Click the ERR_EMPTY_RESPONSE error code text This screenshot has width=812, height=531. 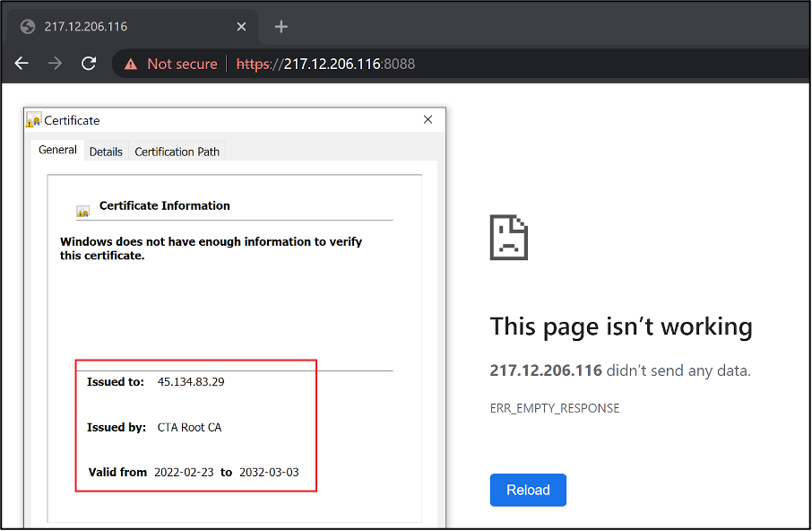(554, 408)
